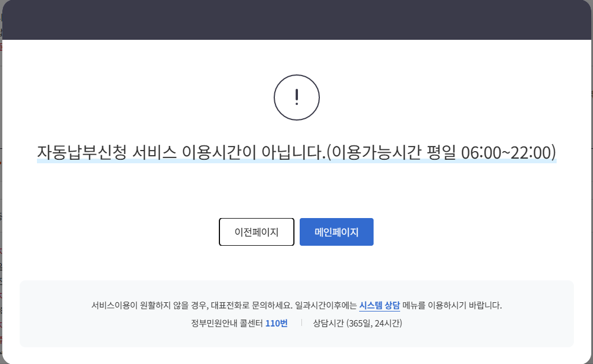The image size is (593, 364).
Task: Click the 정부민원안내 콜센터 label
Action: [x=227, y=323]
